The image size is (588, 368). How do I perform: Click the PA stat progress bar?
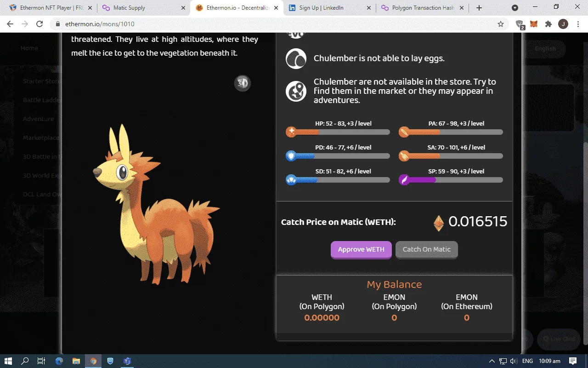(451, 132)
